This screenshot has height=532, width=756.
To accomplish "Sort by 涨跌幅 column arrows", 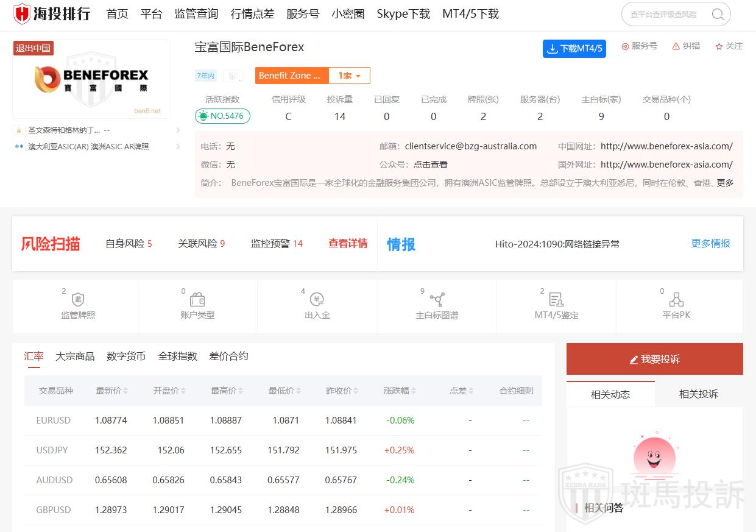I will tap(414, 391).
